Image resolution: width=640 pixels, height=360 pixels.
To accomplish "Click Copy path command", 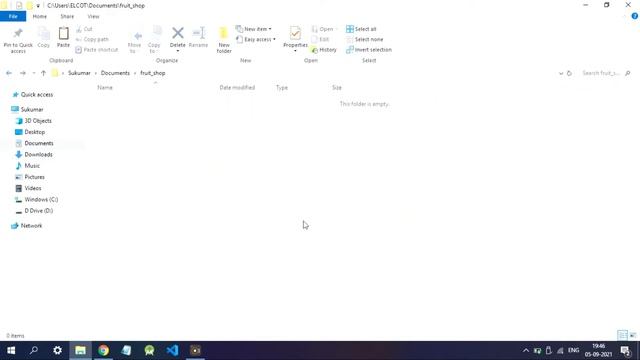I will [92, 39].
